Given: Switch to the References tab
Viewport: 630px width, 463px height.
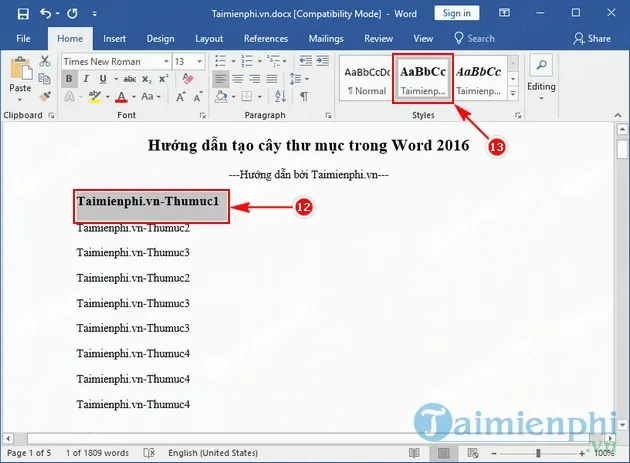Looking at the screenshot, I should click(x=266, y=39).
